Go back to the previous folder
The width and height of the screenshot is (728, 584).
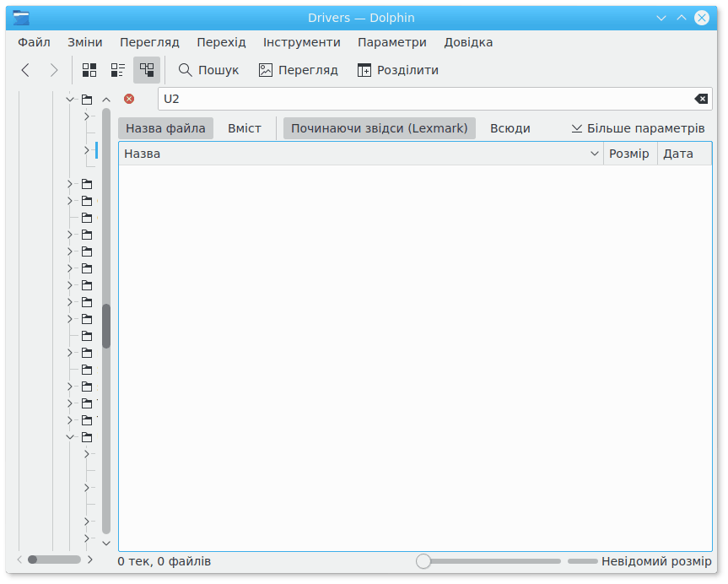point(25,70)
